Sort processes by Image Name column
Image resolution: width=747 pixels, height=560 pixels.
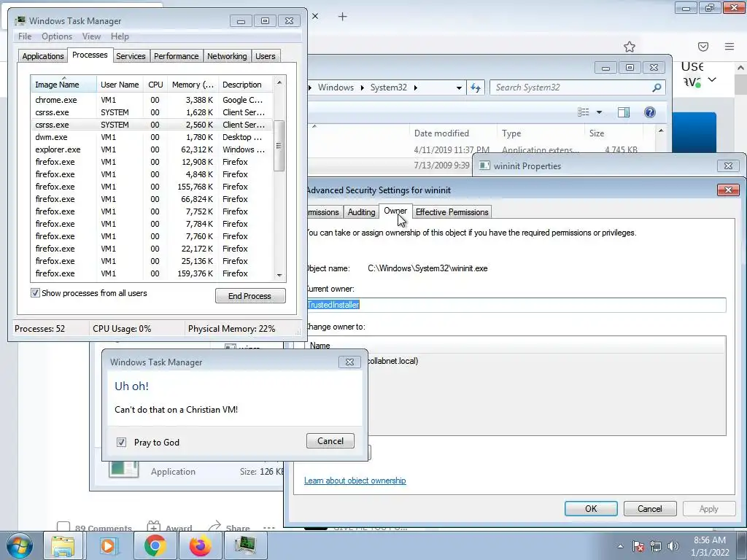[x=63, y=85]
